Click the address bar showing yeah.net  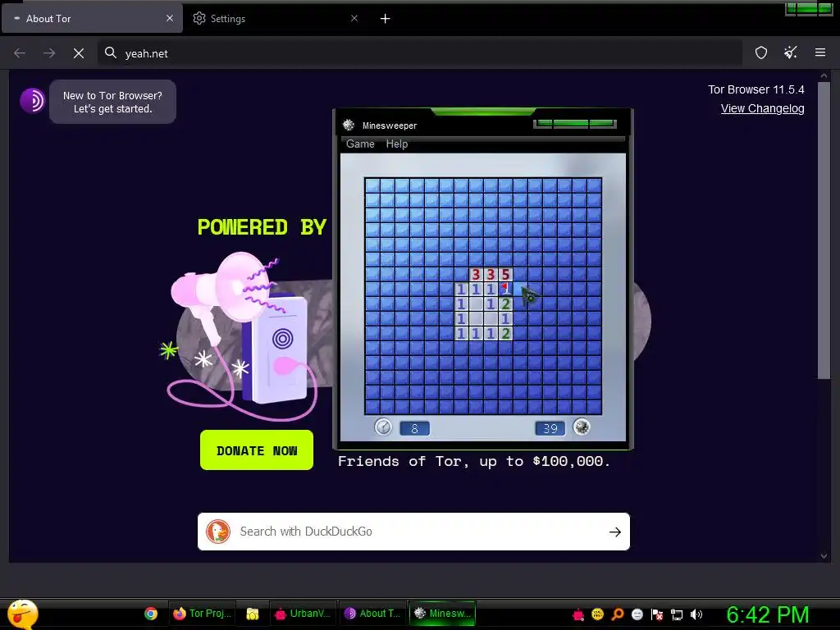coord(420,53)
